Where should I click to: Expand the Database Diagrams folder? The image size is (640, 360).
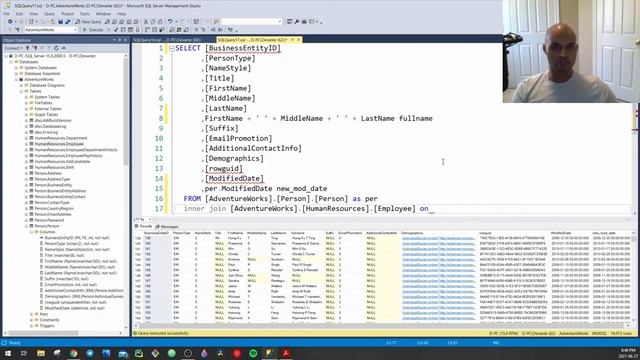click(x=21, y=85)
